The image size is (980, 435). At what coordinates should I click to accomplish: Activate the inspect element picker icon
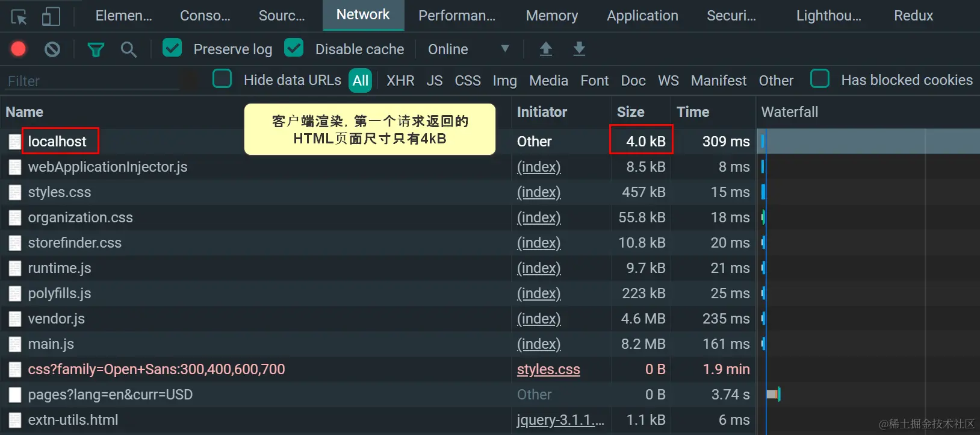tap(19, 16)
